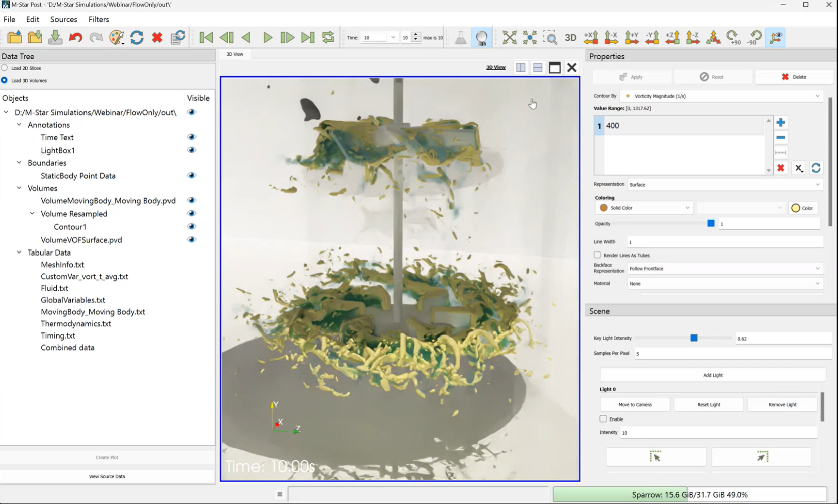Click the folder icon with down arrow
Image resolution: width=838 pixels, height=504 pixels.
(x=35, y=37)
